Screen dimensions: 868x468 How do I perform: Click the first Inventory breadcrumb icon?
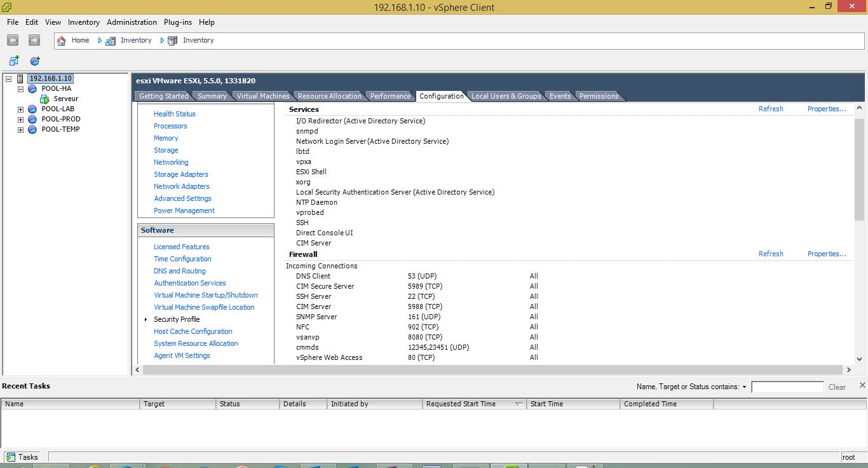(111, 41)
